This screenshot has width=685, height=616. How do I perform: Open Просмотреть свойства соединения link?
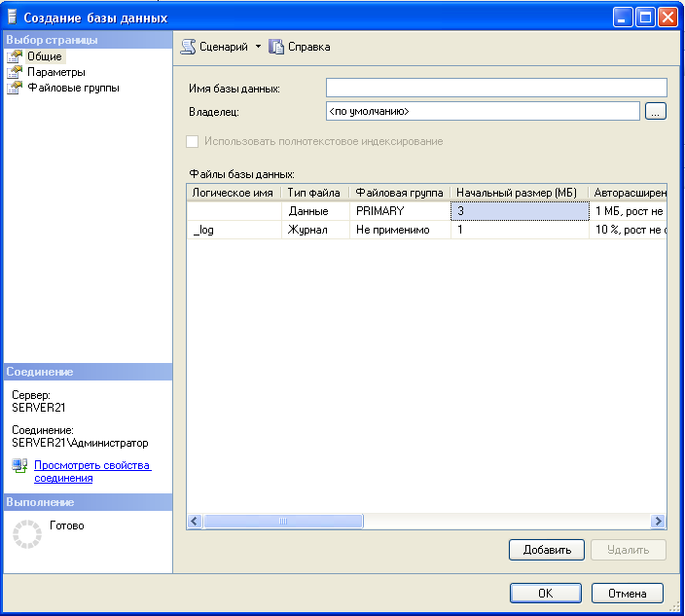click(x=92, y=472)
